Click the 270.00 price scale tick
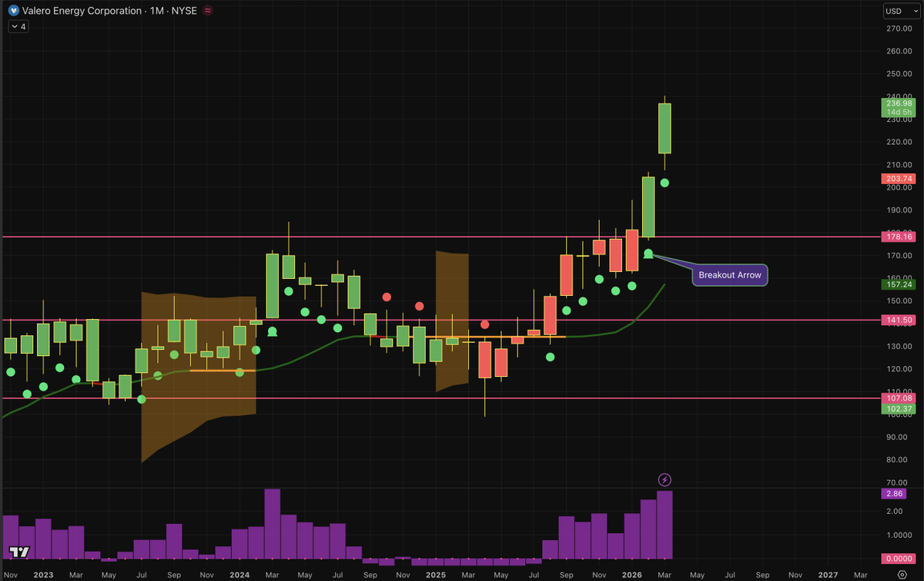The image size is (924, 581). [x=899, y=29]
